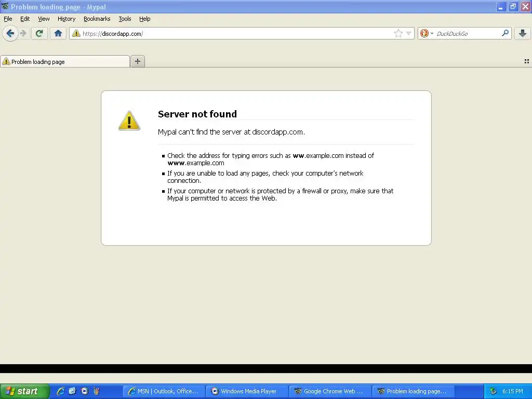Open the Help menu
The height and width of the screenshot is (399, 532).
coord(144,19)
